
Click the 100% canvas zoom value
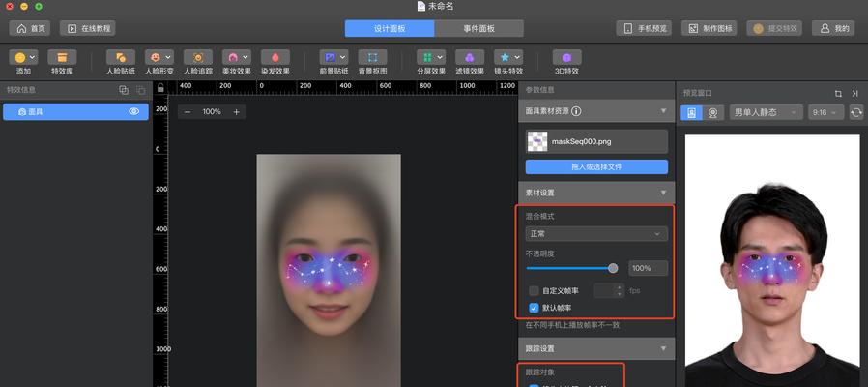click(x=212, y=112)
